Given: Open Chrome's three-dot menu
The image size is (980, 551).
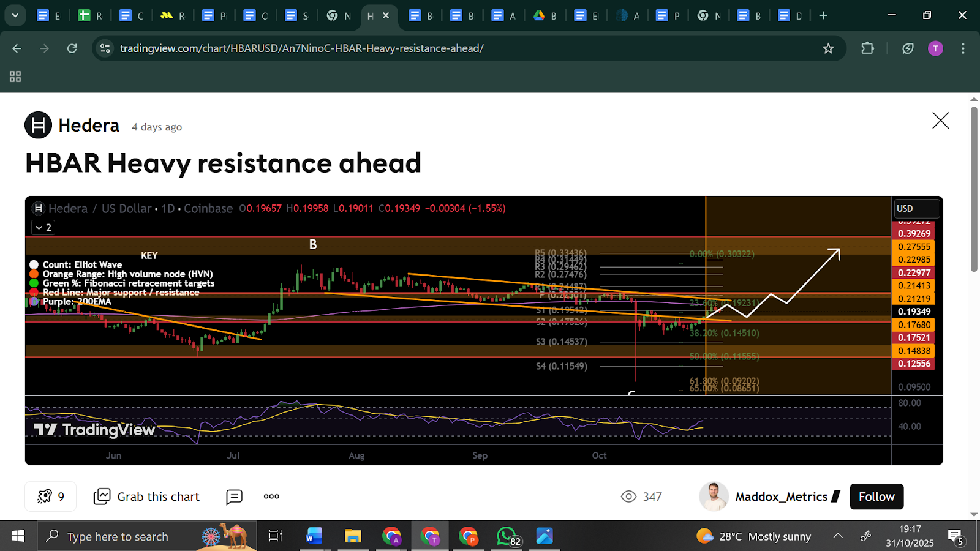Looking at the screenshot, I should tap(963, 48).
